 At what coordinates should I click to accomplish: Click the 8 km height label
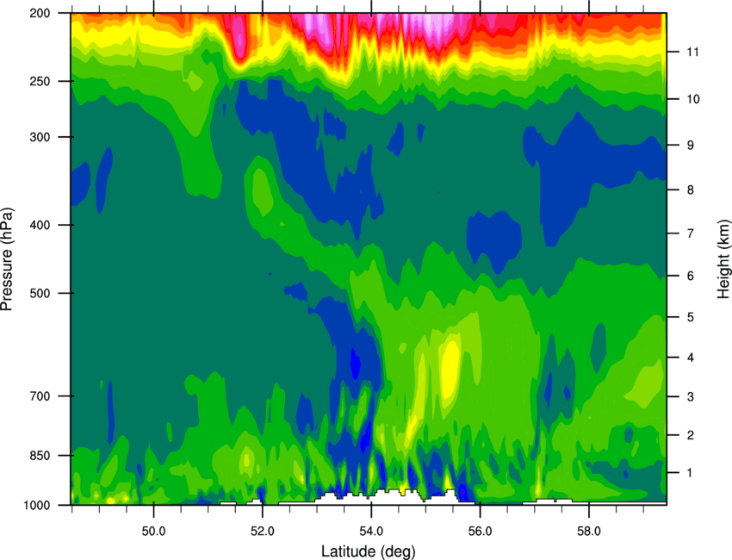[691, 190]
